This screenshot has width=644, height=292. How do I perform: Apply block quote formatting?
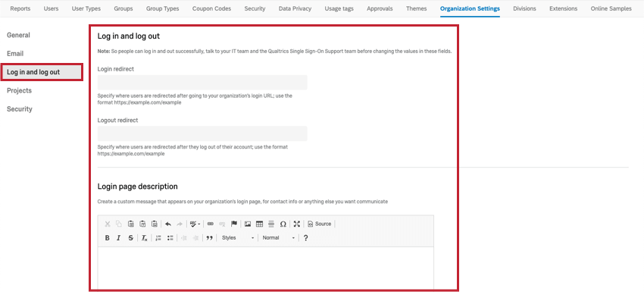pos(209,237)
